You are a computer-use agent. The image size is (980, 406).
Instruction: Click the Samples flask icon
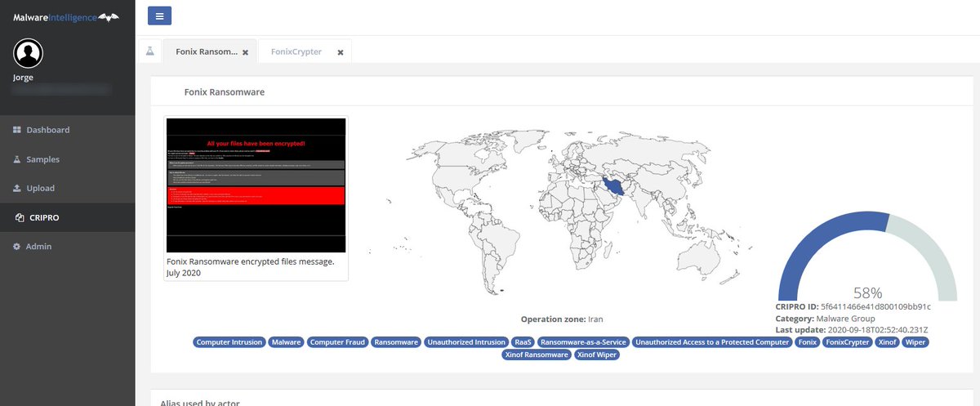point(17,159)
